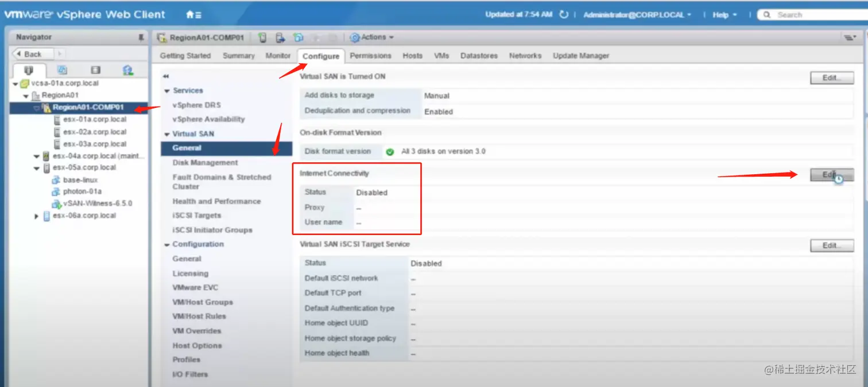This screenshot has height=387, width=868.
Task: Pin the Navigator panel
Action: coord(141,37)
